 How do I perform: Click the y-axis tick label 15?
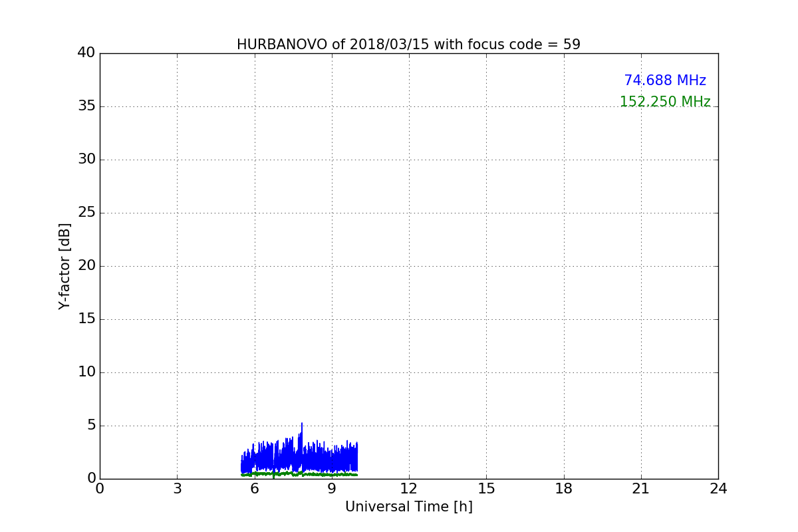click(x=86, y=319)
